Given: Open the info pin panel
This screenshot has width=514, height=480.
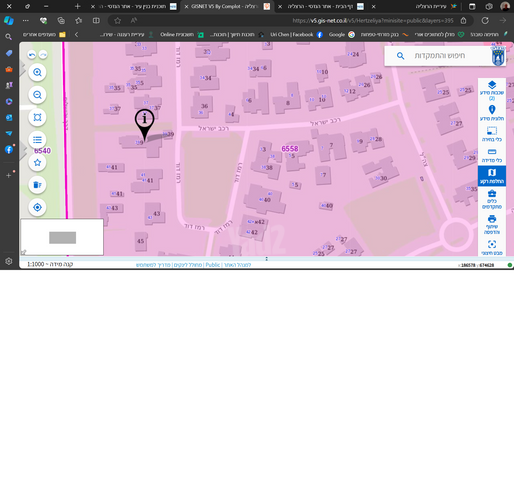Looking at the screenshot, I should coord(492,113).
